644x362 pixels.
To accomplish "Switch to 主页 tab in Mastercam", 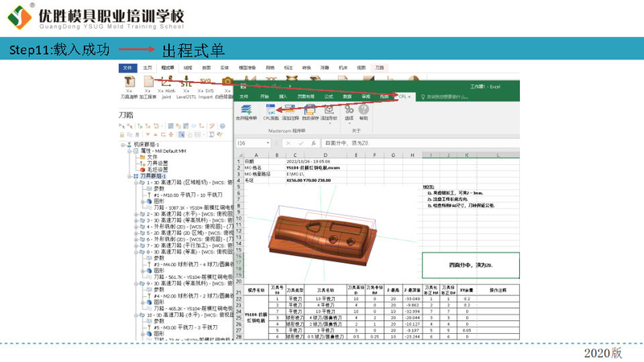I will point(147,68).
